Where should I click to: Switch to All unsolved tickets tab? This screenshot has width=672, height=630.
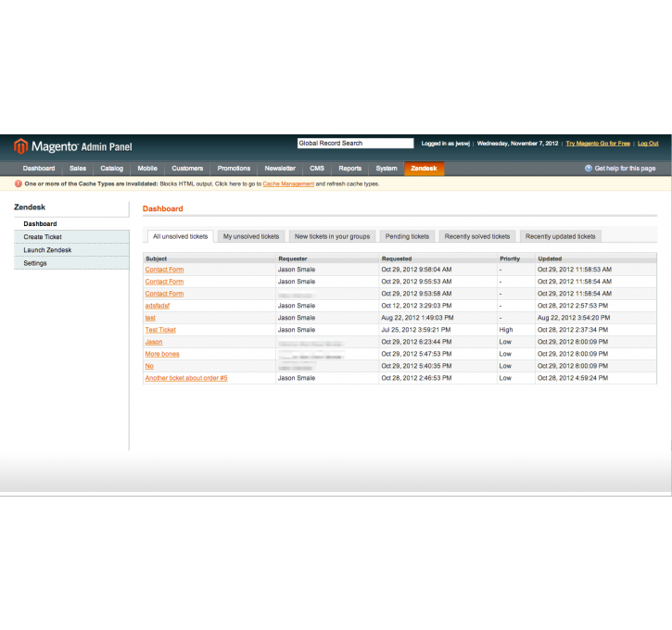[181, 236]
